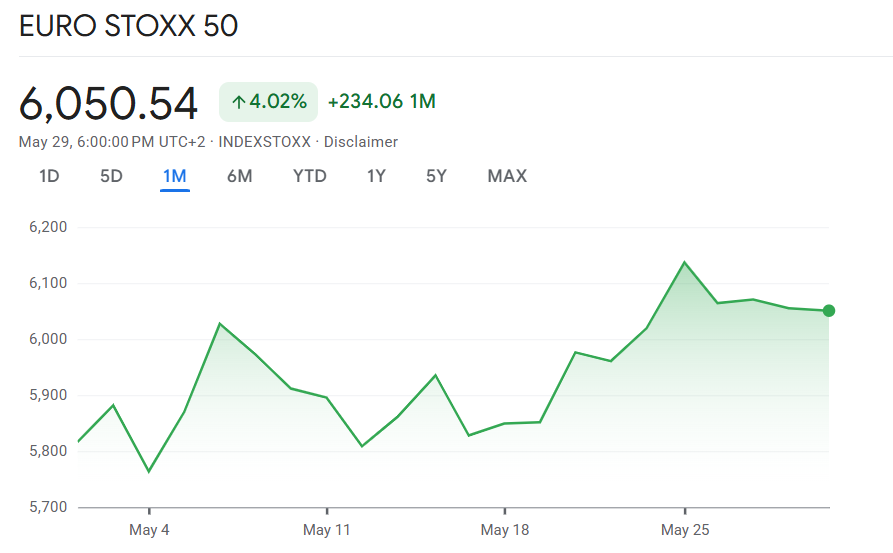Click the chart low point above May 4
This screenshot has width=893, height=553.
pyautogui.click(x=149, y=472)
